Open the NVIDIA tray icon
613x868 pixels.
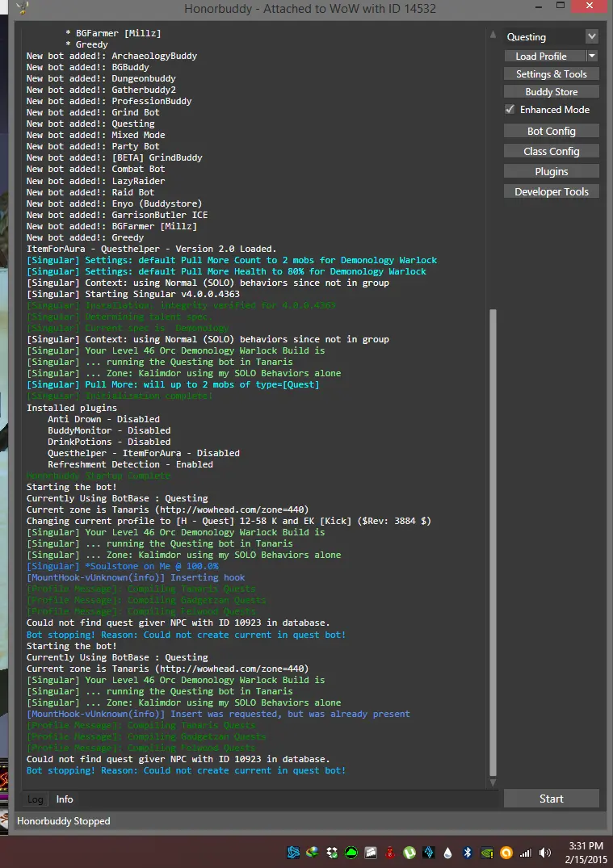tap(487, 853)
